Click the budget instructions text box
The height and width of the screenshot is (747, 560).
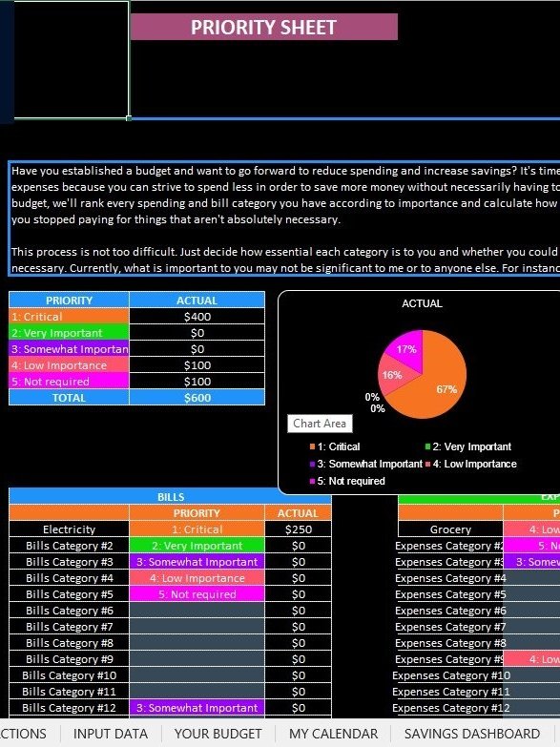pos(284,218)
